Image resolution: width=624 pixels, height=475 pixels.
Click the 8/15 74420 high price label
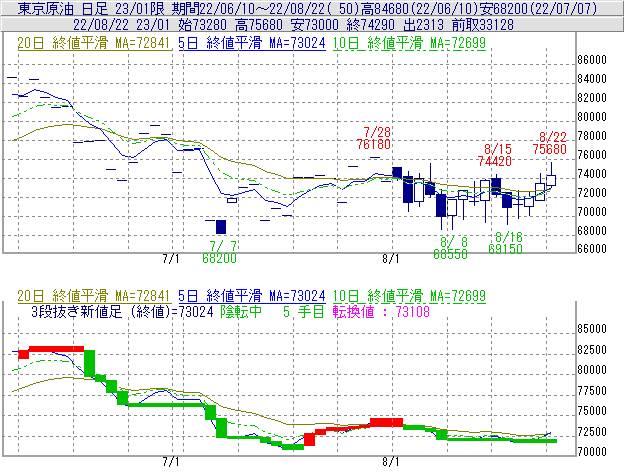pyautogui.click(x=495, y=155)
